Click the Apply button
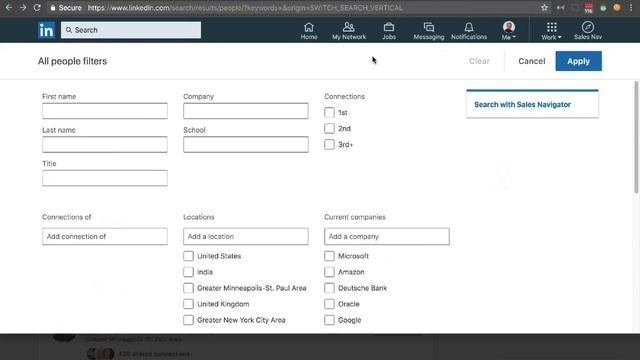The image size is (640, 360). coord(578,61)
